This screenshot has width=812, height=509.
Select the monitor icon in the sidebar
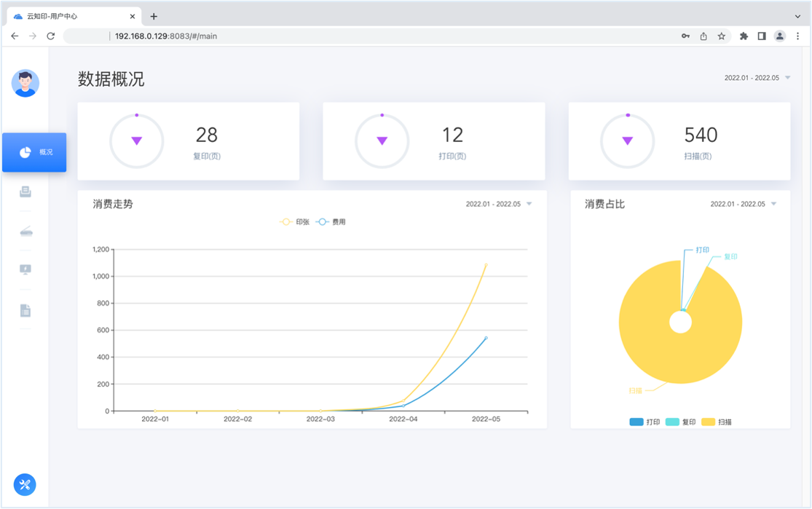[x=25, y=269]
